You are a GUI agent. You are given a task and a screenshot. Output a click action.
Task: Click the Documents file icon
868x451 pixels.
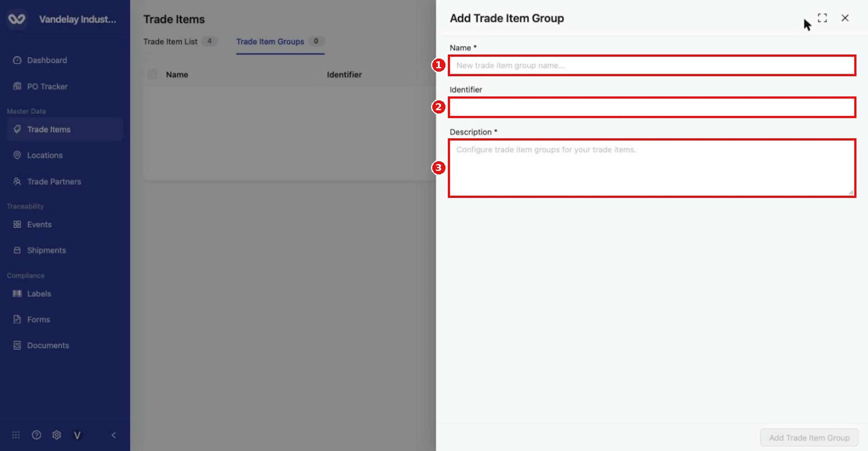click(17, 345)
